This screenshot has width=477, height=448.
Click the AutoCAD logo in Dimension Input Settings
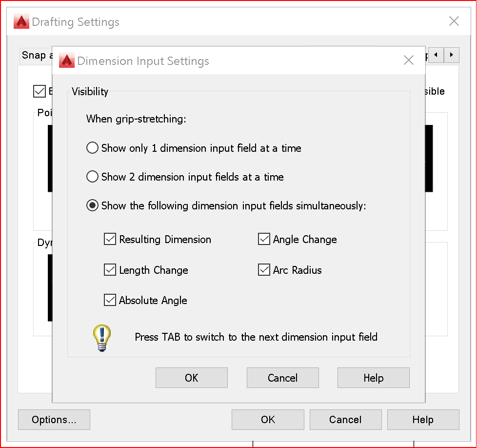[67, 60]
